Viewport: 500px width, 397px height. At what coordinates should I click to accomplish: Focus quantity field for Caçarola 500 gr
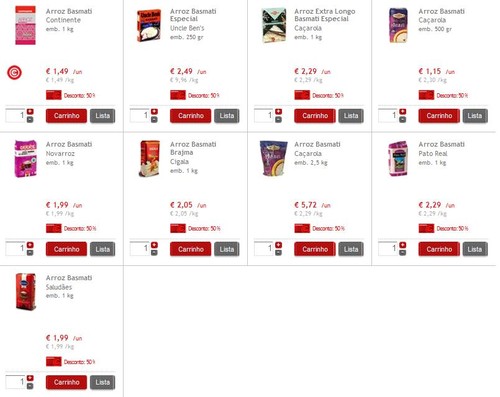tap(388, 115)
